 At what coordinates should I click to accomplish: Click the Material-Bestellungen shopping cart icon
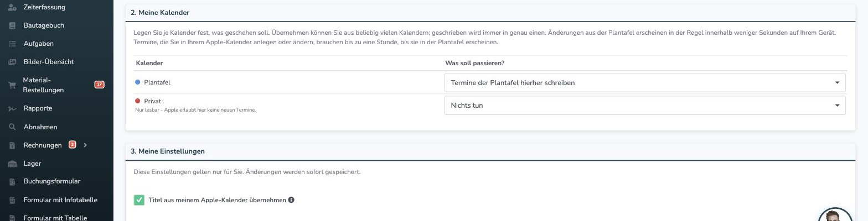(12, 85)
